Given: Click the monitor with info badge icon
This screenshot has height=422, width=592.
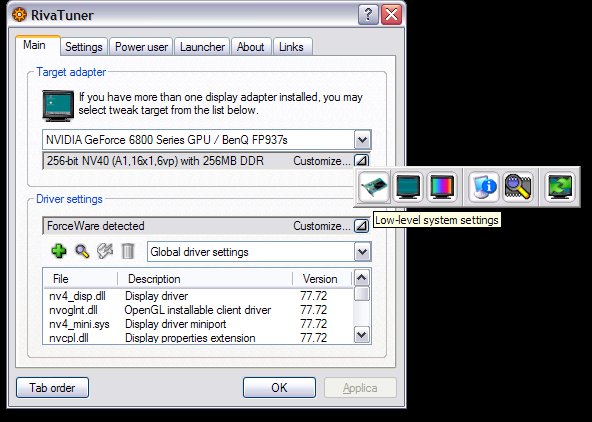Looking at the screenshot, I should click(x=484, y=186).
